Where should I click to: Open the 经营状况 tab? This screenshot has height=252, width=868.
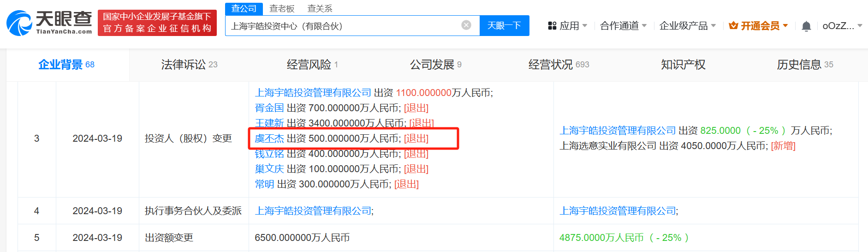559,65
